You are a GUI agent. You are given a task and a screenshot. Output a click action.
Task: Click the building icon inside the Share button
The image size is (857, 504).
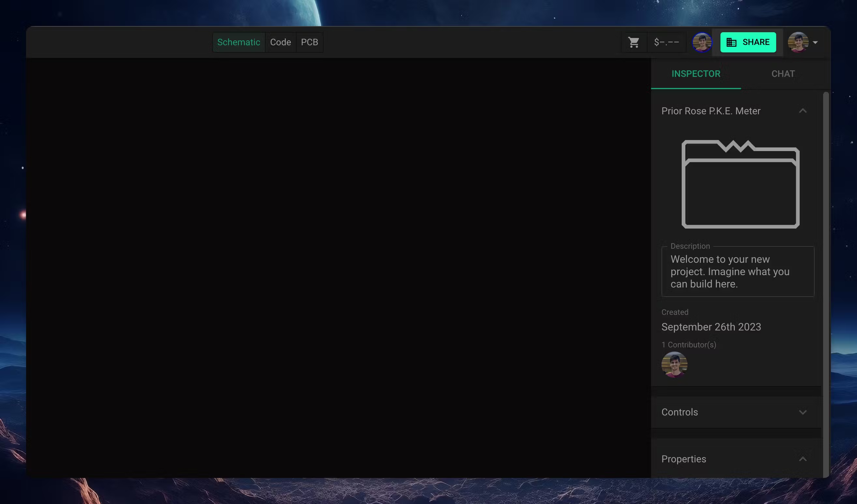[x=731, y=42]
